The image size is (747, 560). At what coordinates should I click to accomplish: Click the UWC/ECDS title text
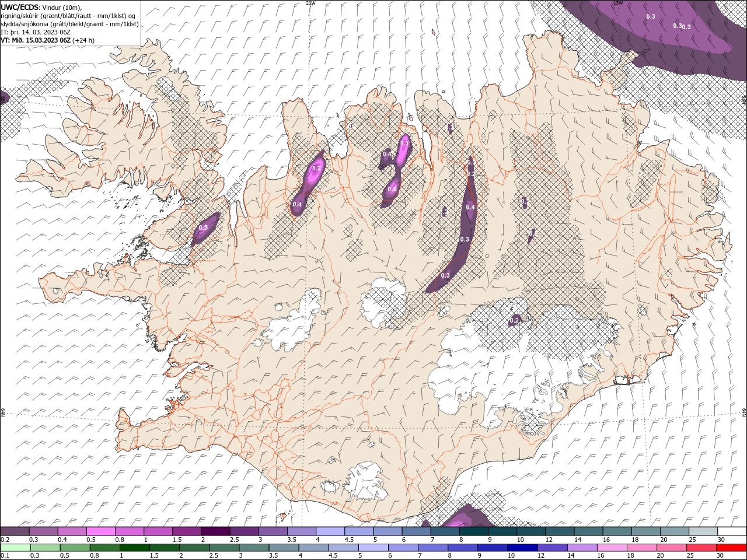20,7
